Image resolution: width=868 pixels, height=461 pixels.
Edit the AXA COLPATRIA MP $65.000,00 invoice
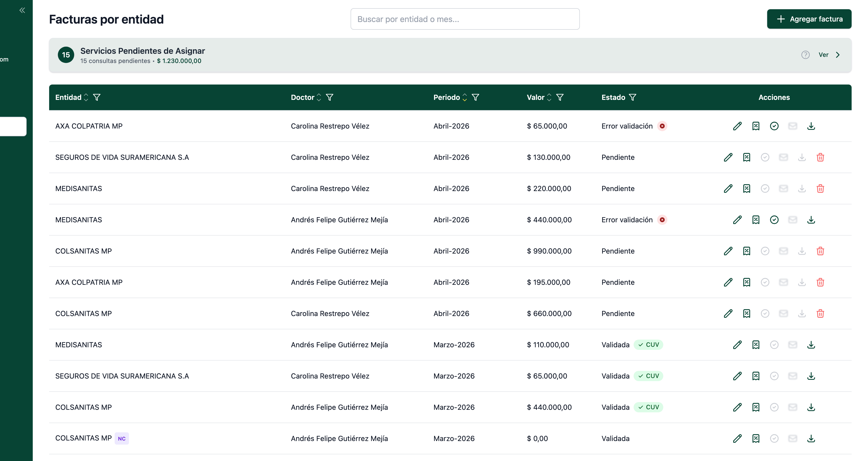tap(737, 126)
